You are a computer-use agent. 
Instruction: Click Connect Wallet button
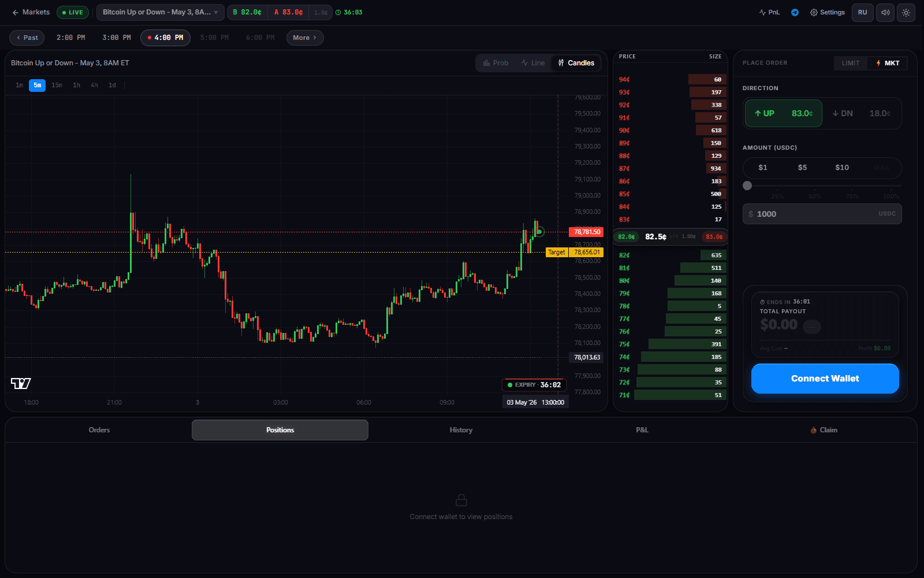pyautogui.click(x=825, y=379)
